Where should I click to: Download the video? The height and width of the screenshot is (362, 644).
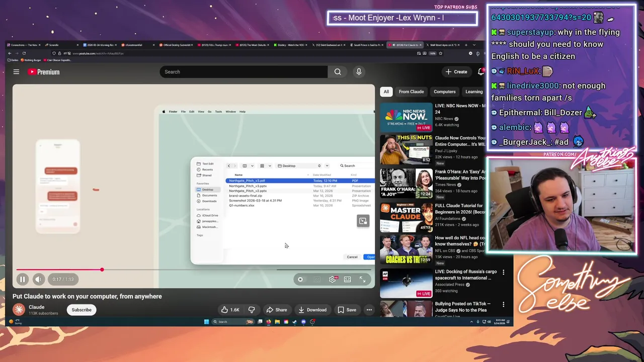(312, 310)
